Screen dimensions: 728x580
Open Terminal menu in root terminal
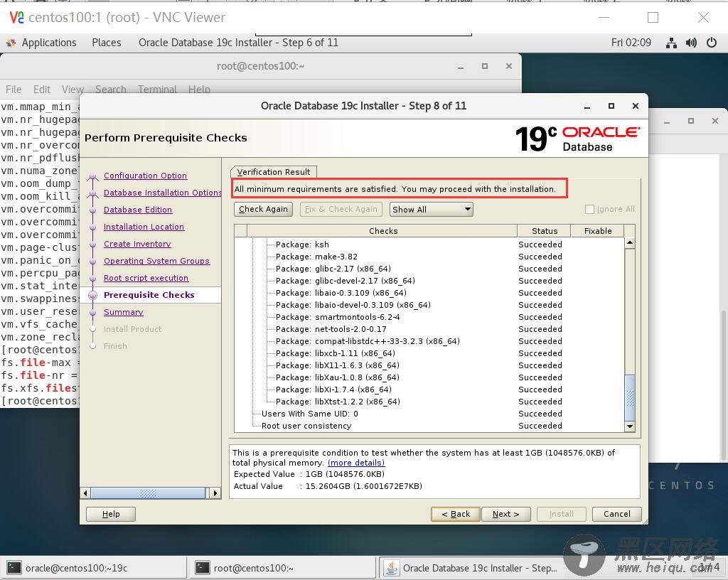click(x=157, y=89)
